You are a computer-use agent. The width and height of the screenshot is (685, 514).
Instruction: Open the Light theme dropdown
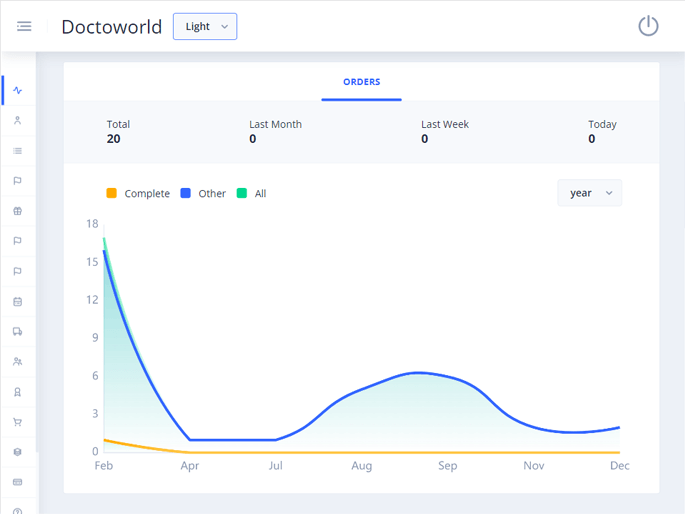coord(205,26)
